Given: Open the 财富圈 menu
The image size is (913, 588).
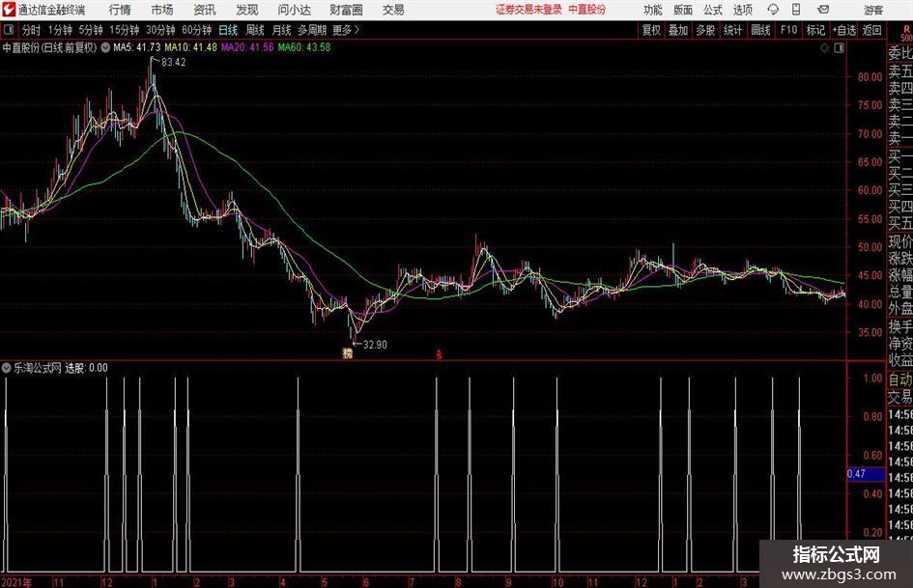Looking at the screenshot, I should pyautogui.click(x=346, y=10).
